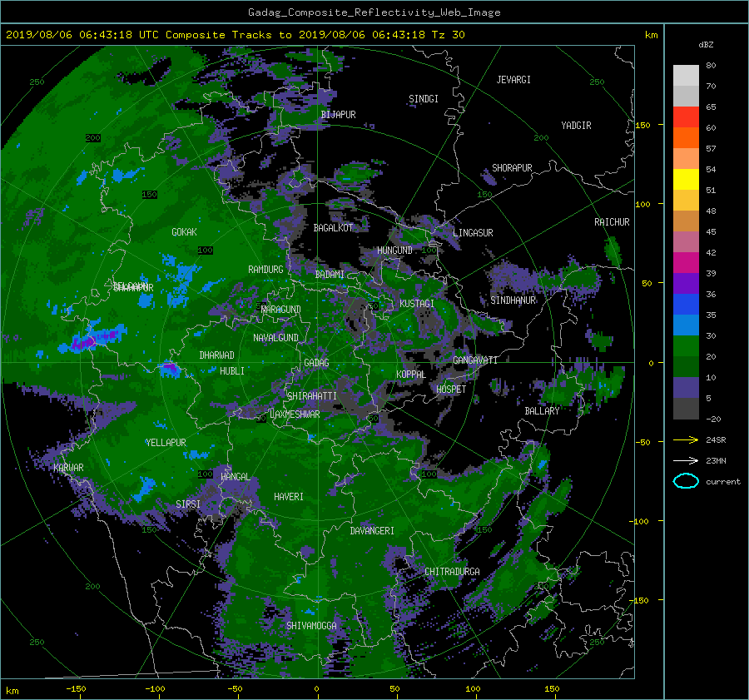The image size is (749, 700).
Task: Pick the purple 36-39 dBZ swatch
Action: [686, 284]
